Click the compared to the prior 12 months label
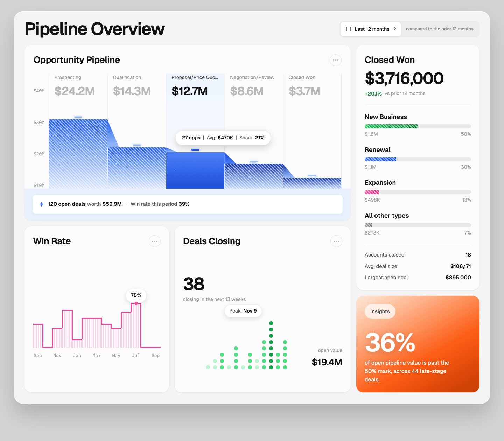 440,29
